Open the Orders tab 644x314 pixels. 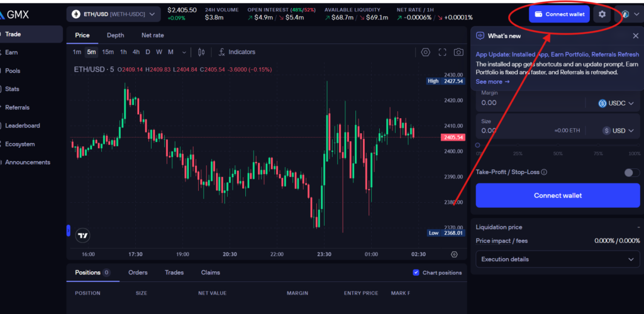pos(138,273)
